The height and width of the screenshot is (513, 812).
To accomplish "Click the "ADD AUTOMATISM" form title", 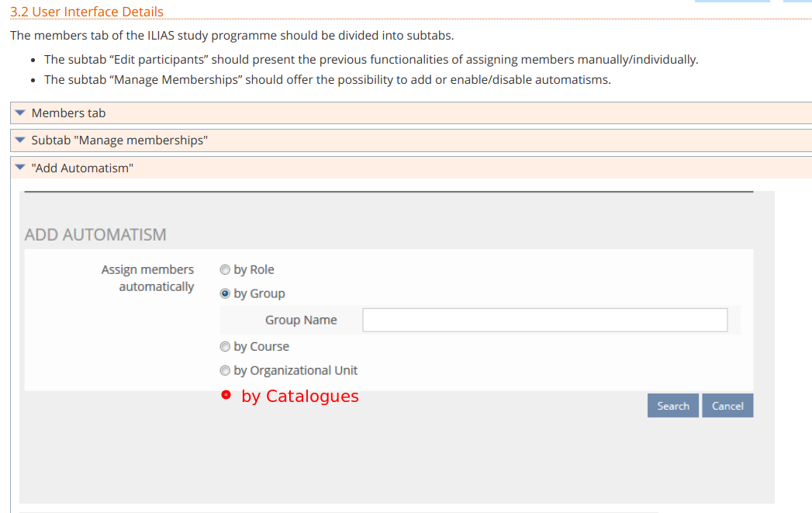I will pyautogui.click(x=95, y=234).
